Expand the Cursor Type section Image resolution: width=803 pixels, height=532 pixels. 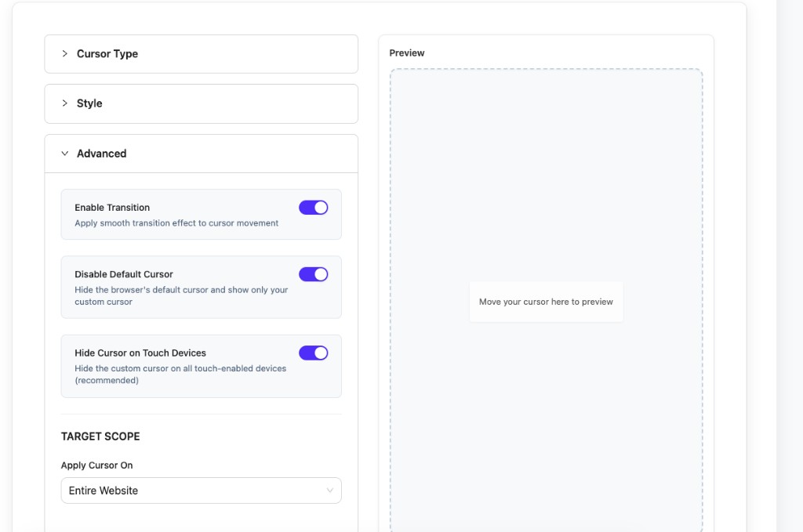tap(201, 54)
